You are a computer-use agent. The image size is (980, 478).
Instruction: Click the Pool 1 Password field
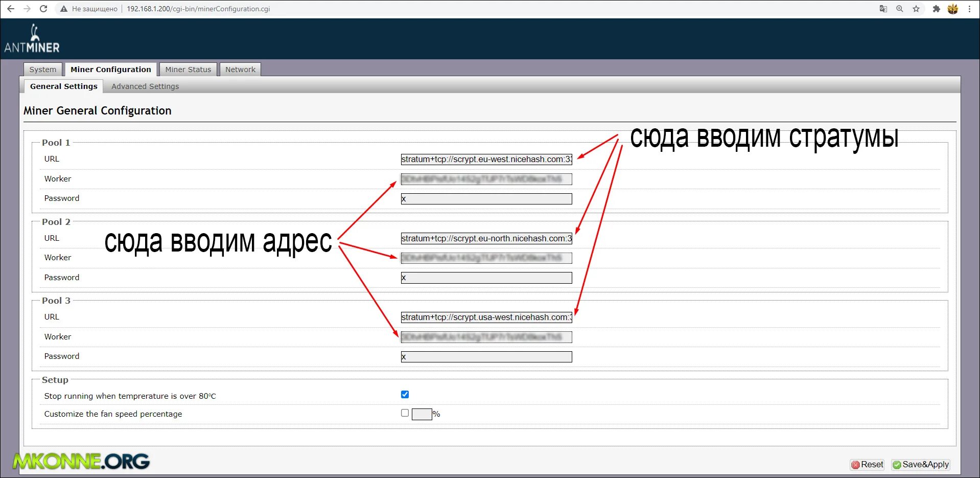click(486, 199)
